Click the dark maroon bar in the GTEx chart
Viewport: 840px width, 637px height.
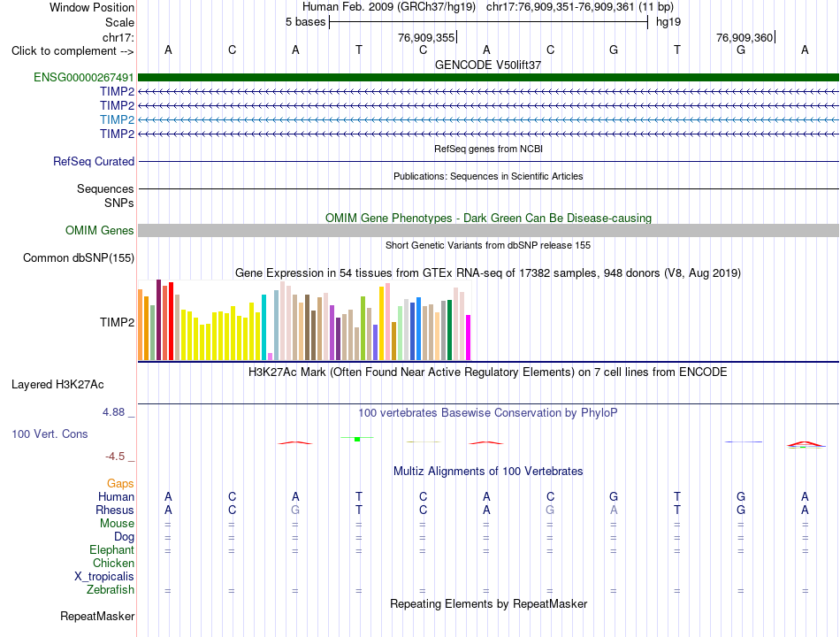(x=158, y=319)
